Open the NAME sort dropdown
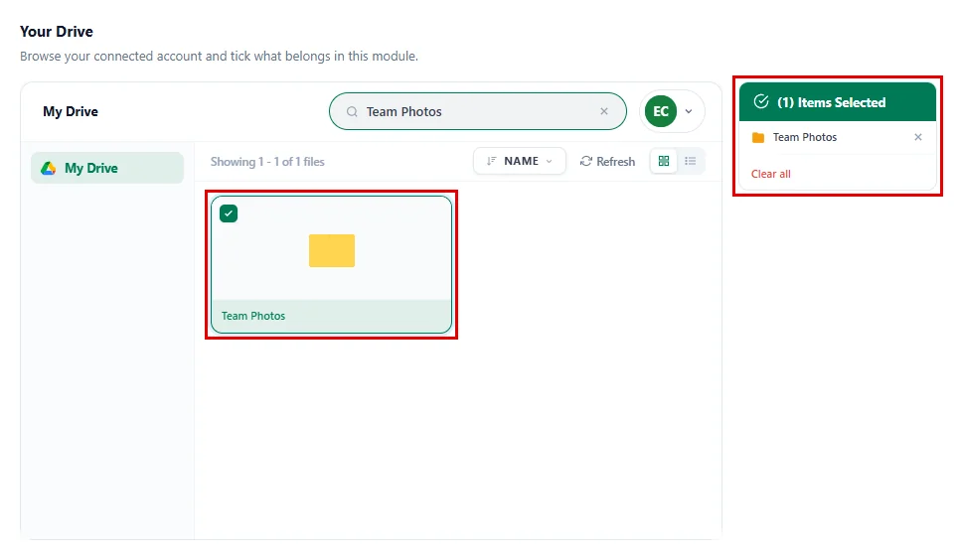 [x=520, y=161]
